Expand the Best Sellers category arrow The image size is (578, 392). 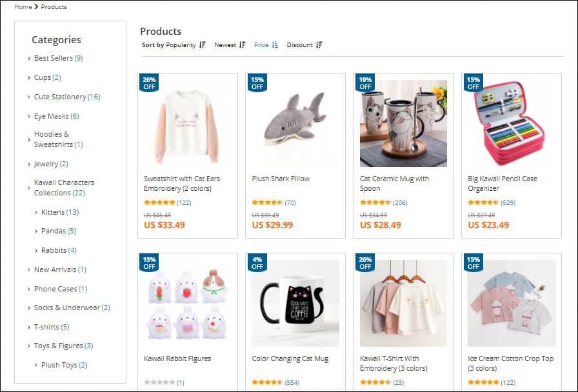click(x=30, y=59)
